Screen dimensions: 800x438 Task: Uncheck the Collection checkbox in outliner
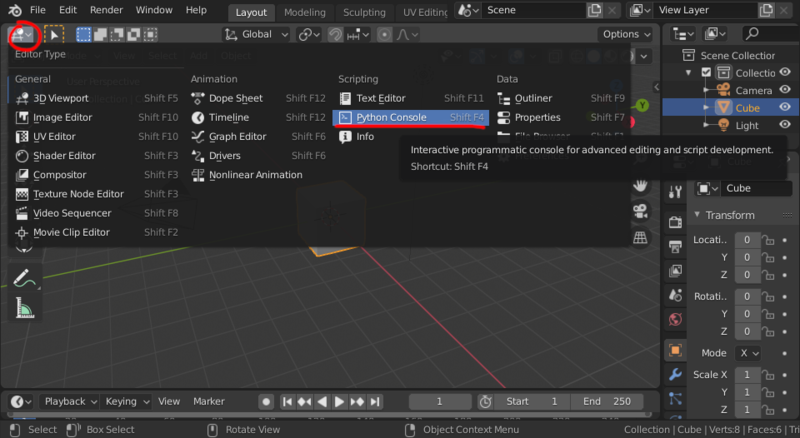(706, 72)
